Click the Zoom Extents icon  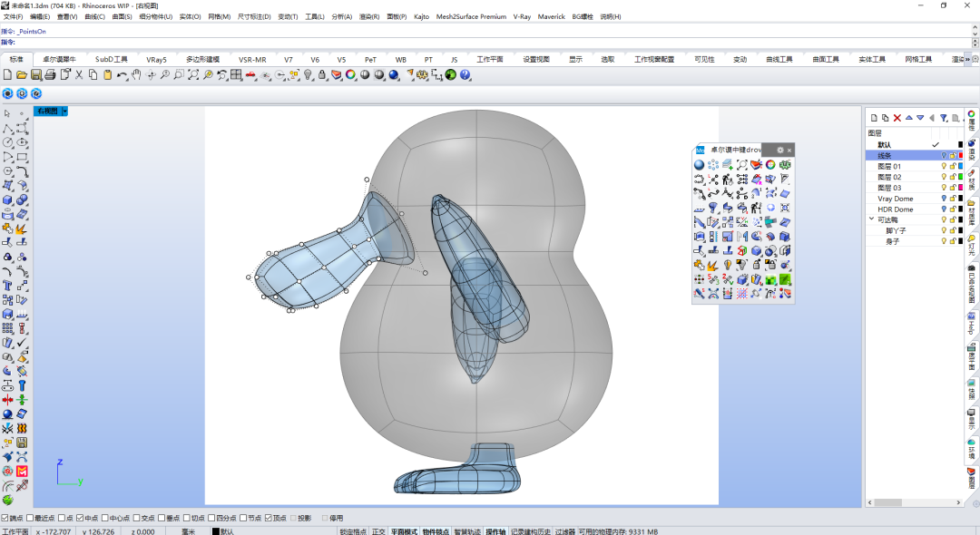193,75
